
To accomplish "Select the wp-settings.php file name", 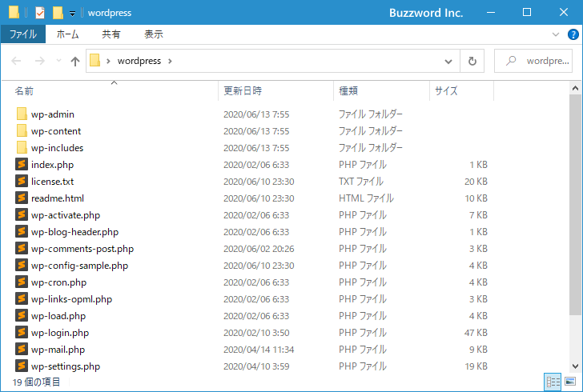I will [x=66, y=366].
